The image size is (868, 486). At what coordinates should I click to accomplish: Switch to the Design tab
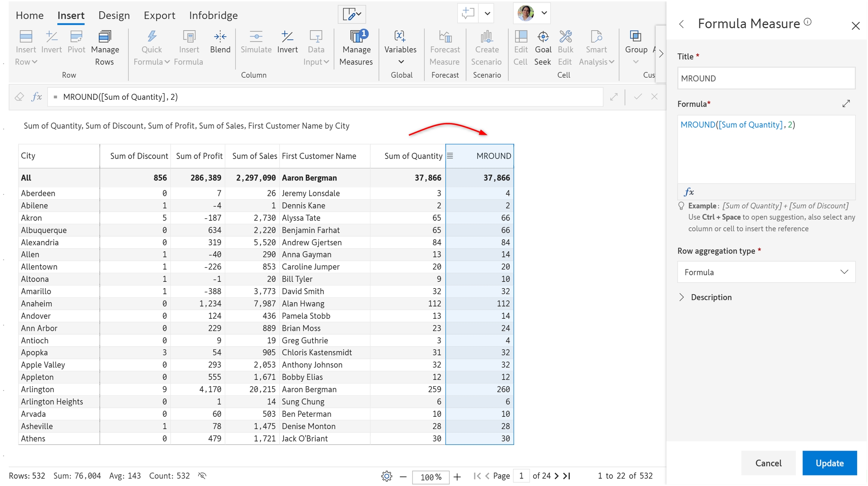click(114, 15)
